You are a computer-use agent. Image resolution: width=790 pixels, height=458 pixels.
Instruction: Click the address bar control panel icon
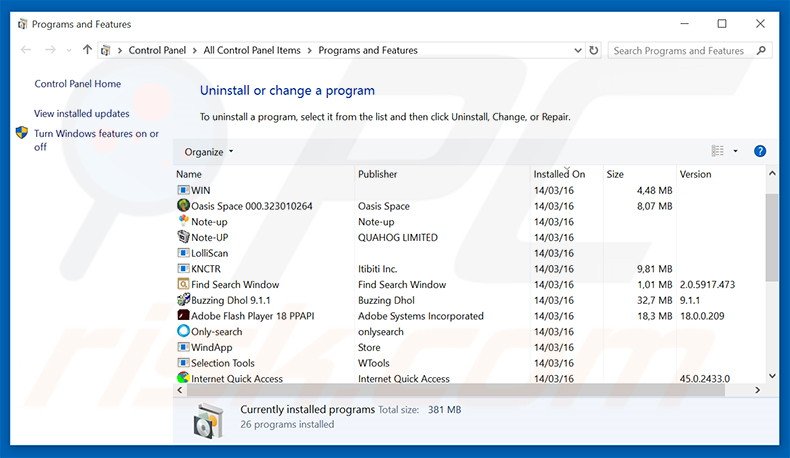(105, 50)
